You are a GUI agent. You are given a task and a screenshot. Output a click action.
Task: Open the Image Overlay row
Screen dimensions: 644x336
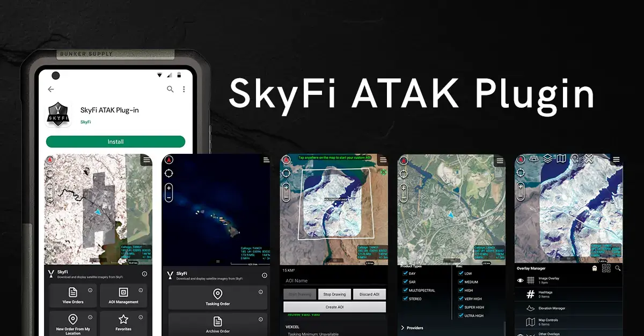(569, 280)
